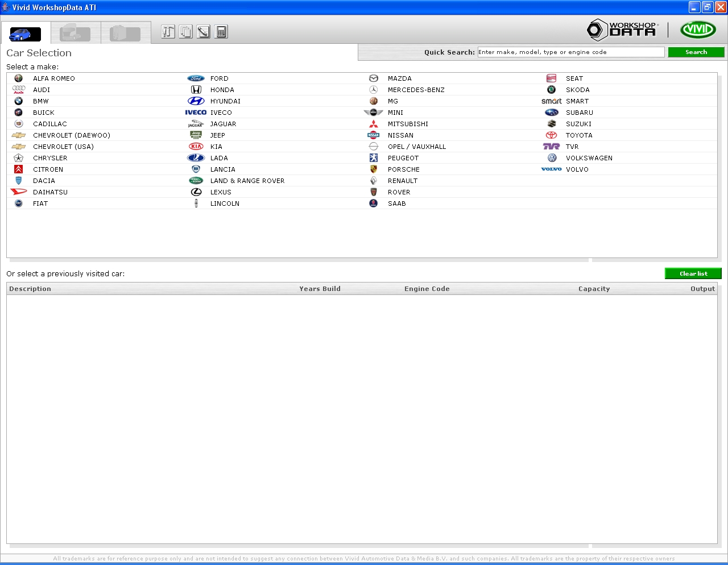Click the Workshop Data logo
728x565 pixels.
623,30
